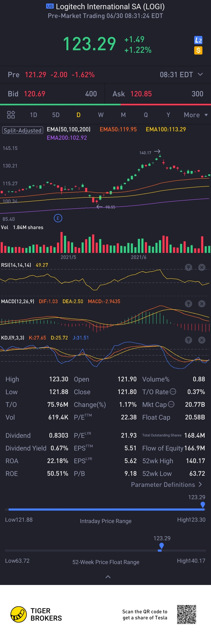Tap the Scan the QR code text
Image resolution: width=211 pixels, height=644 pixels.
click(x=145, y=614)
